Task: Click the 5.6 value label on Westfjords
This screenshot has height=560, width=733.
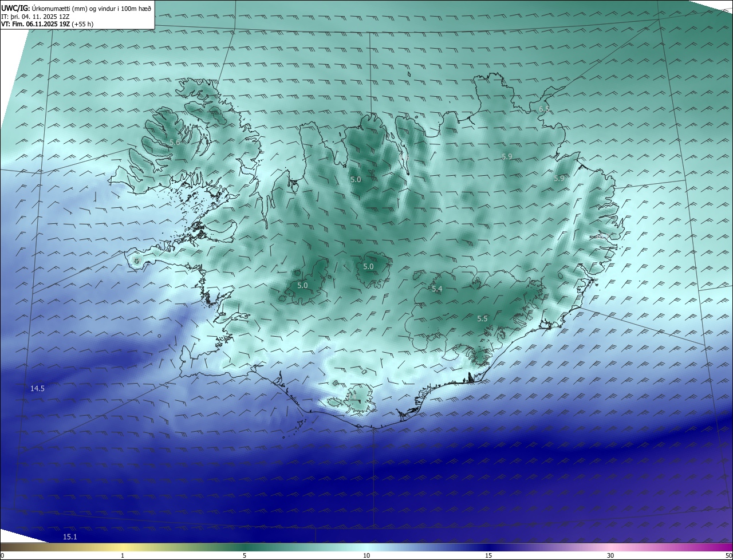Action: 175,142
